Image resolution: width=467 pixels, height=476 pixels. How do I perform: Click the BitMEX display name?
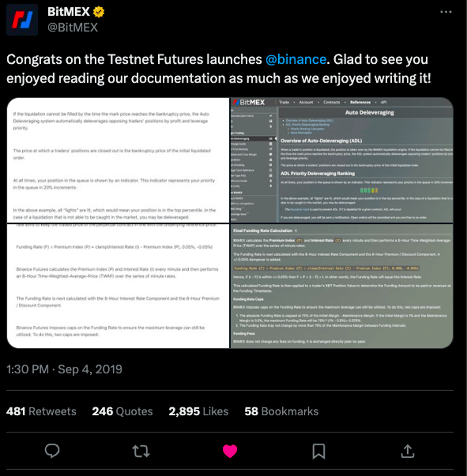68,12
